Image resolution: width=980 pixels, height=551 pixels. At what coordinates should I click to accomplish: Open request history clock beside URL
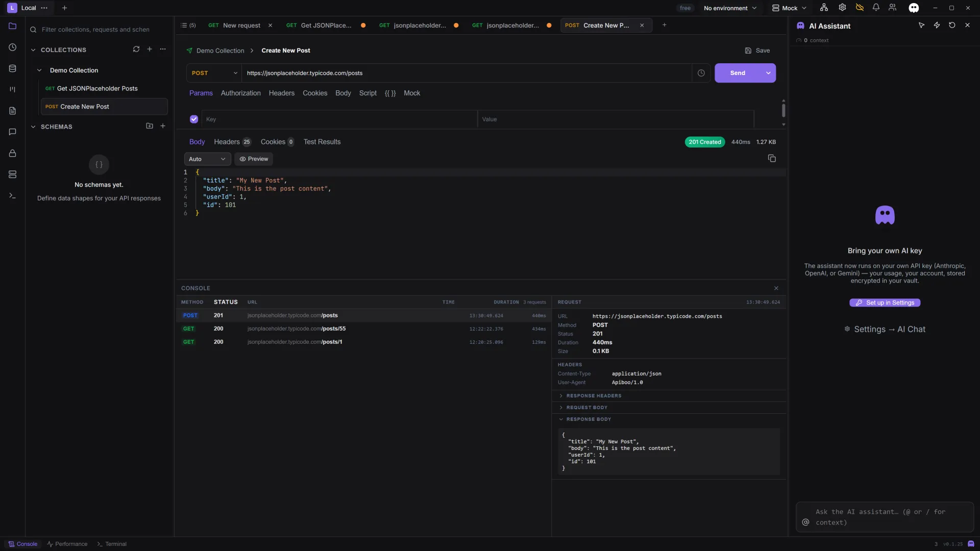click(701, 73)
